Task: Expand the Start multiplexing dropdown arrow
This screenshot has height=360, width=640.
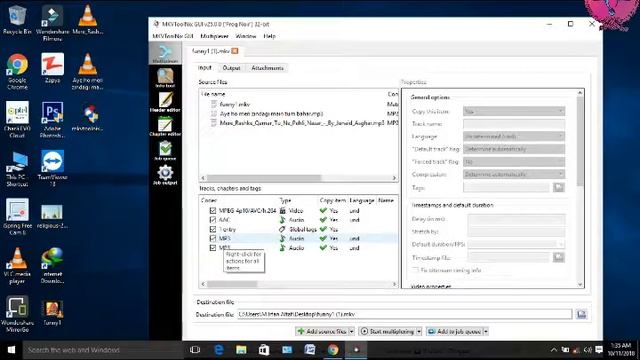Action: click(x=419, y=331)
